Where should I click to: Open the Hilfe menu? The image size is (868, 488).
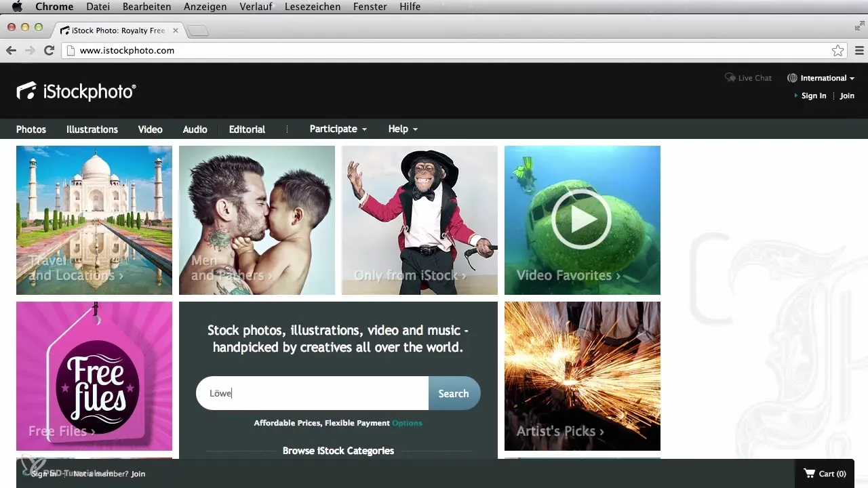(x=410, y=7)
